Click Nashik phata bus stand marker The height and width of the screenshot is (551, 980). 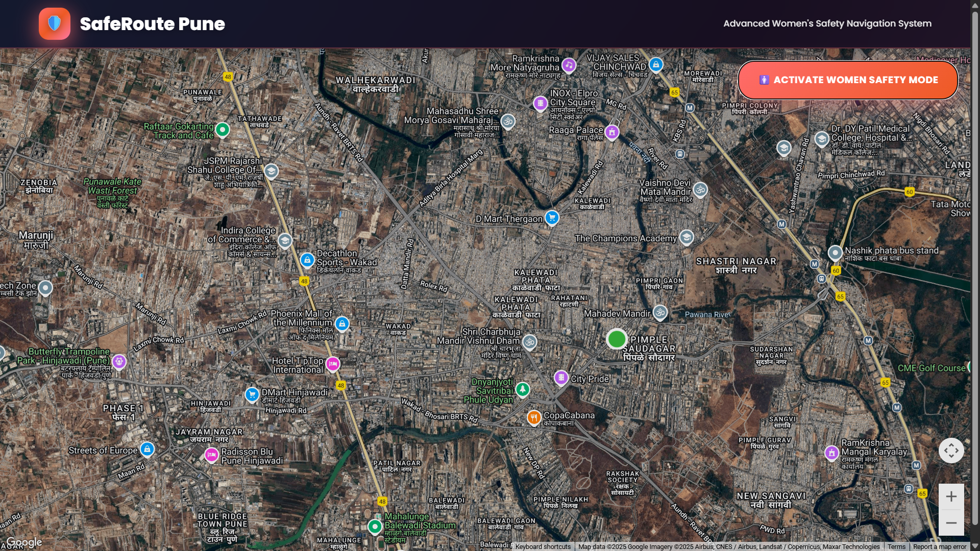click(835, 252)
